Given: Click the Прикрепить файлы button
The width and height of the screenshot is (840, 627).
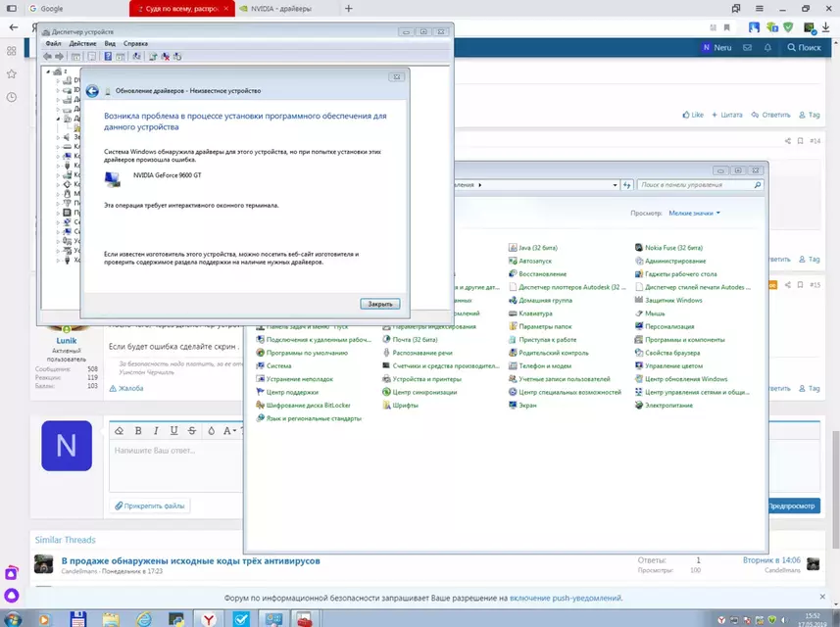Looking at the screenshot, I should (149, 506).
